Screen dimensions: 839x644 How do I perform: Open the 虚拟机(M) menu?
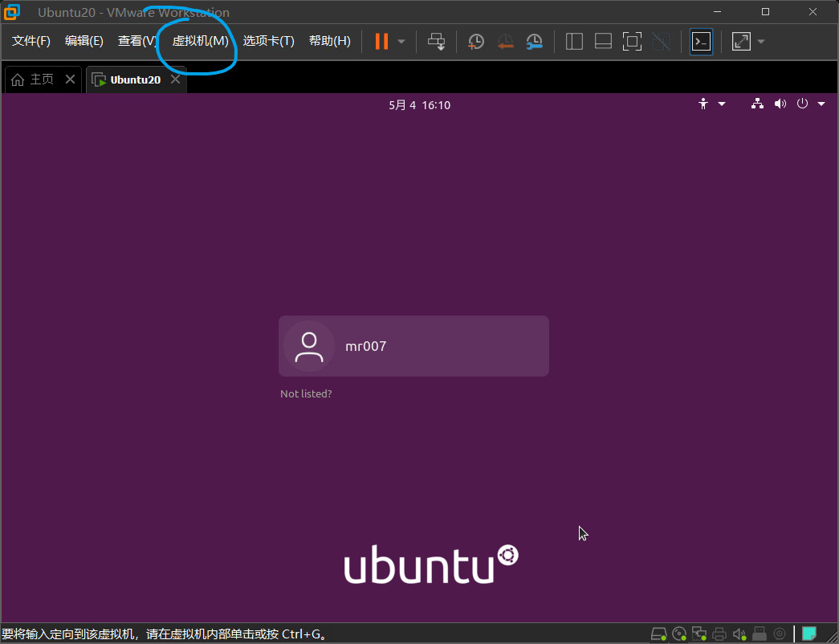coord(200,41)
